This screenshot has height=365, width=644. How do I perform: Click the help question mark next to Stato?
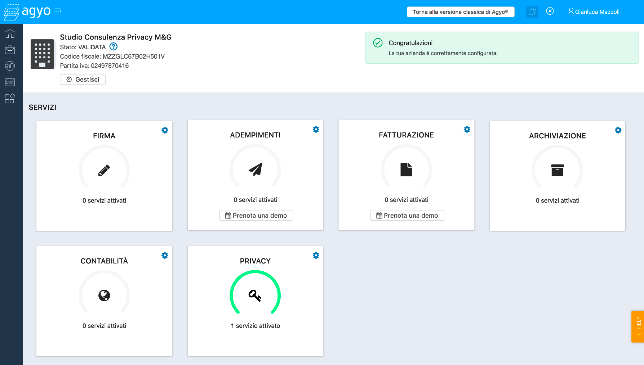[x=113, y=46]
